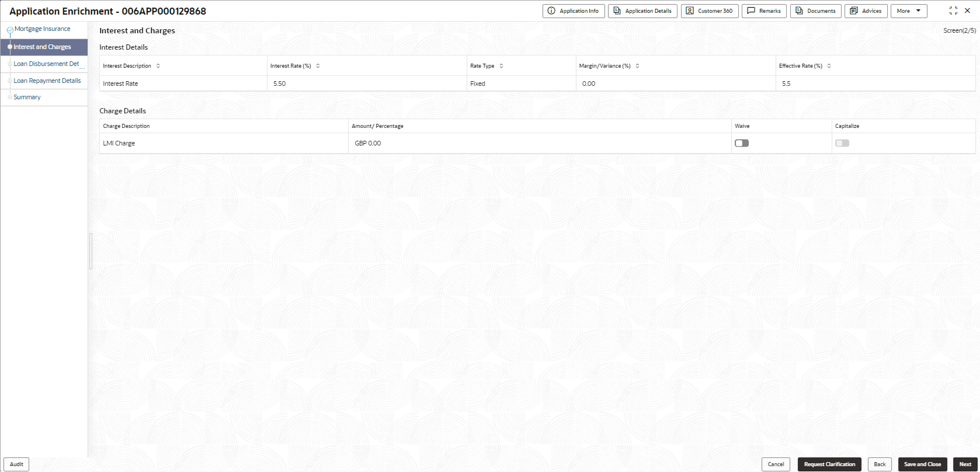The height and width of the screenshot is (472, 980).
Task: Sort by Interest Rate (%) column
Action: click(318, 66)
